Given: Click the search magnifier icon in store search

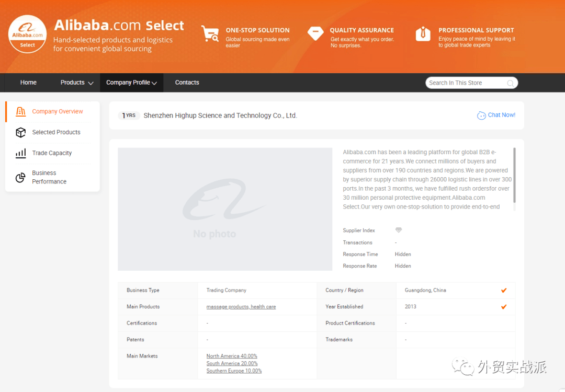Looking at the screenshot, I should (510, 83).
